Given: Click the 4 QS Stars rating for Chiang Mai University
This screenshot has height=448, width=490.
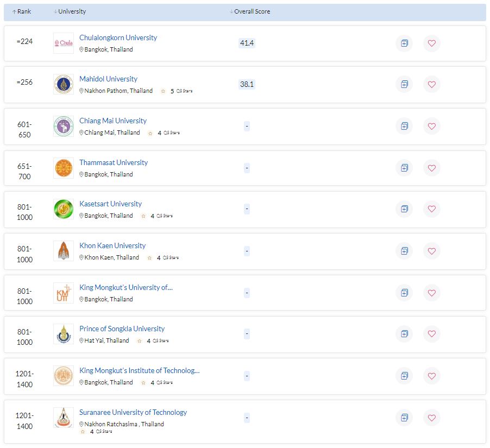Looking at the screenshot, I should (x=164, y=133).
